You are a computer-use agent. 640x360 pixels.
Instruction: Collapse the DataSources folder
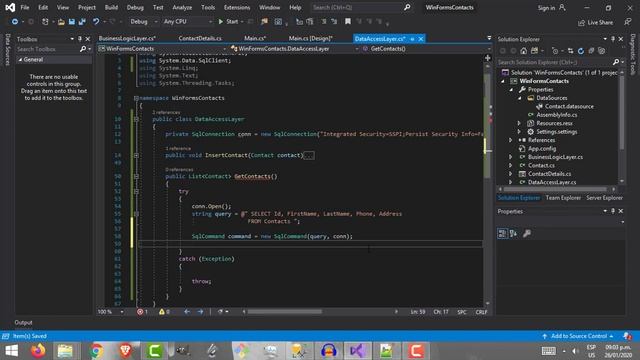click(520, 98)
